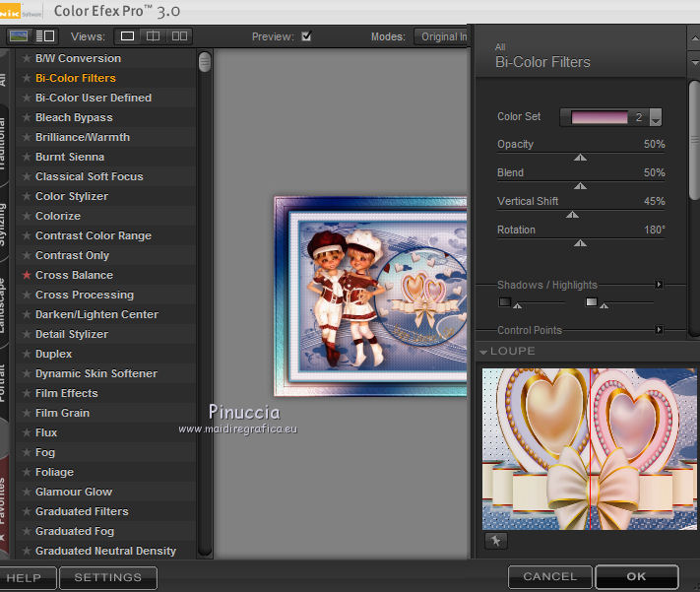Star the Fog filter
700x592 pixels.
[x=27, y=452]
